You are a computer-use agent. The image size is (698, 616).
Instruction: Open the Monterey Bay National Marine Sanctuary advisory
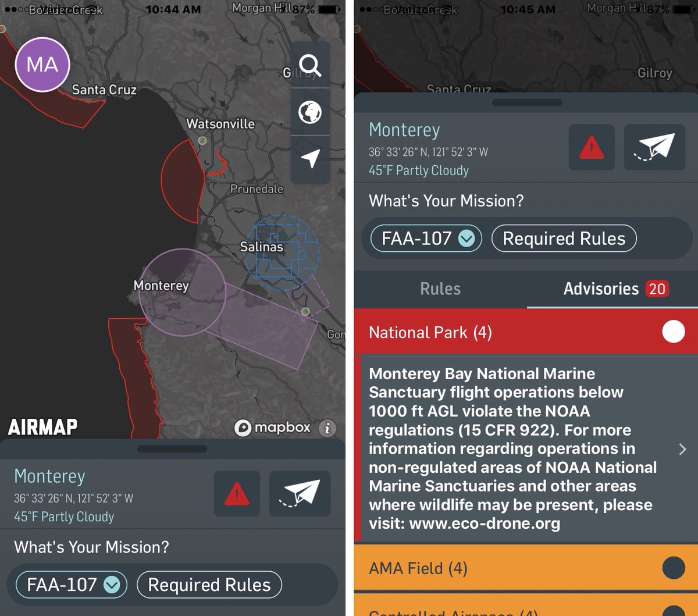click(526, 448)
